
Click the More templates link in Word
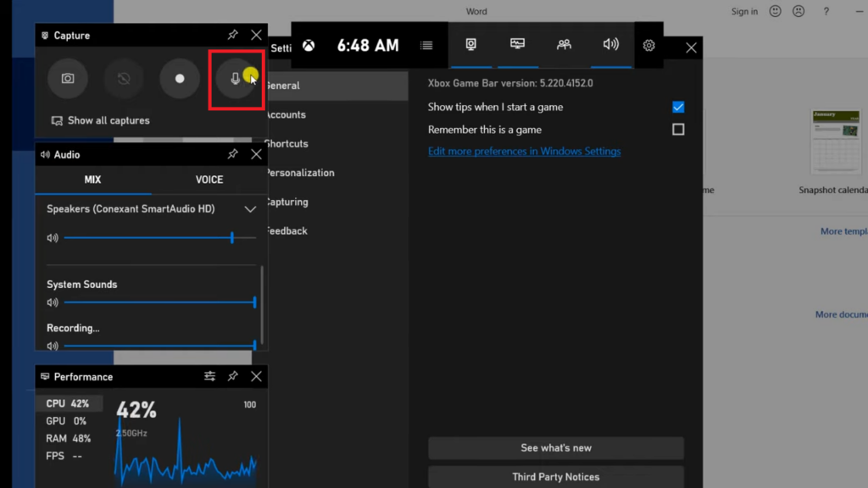tap(843, 231)
